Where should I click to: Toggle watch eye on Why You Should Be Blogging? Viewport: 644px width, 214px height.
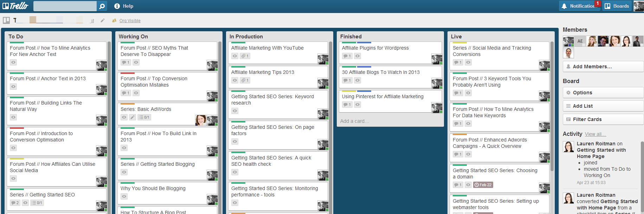click(124, 196)
